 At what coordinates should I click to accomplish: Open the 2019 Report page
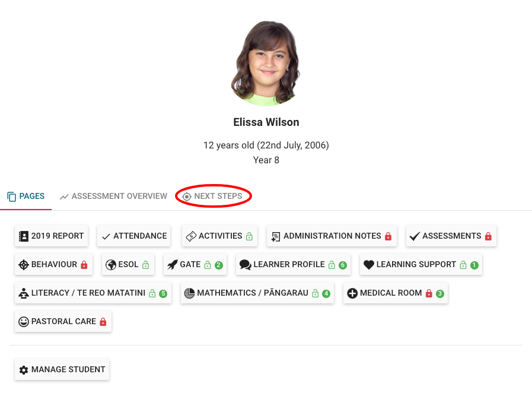(52, 236)
